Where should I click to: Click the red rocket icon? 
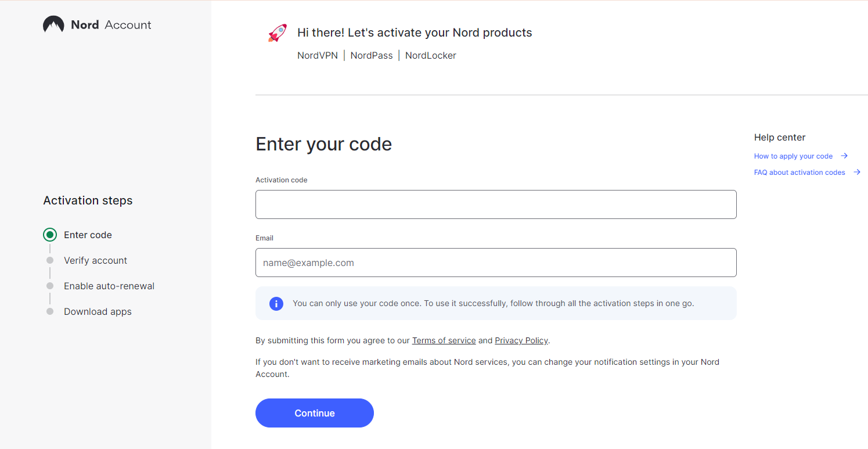coord(278,33)
